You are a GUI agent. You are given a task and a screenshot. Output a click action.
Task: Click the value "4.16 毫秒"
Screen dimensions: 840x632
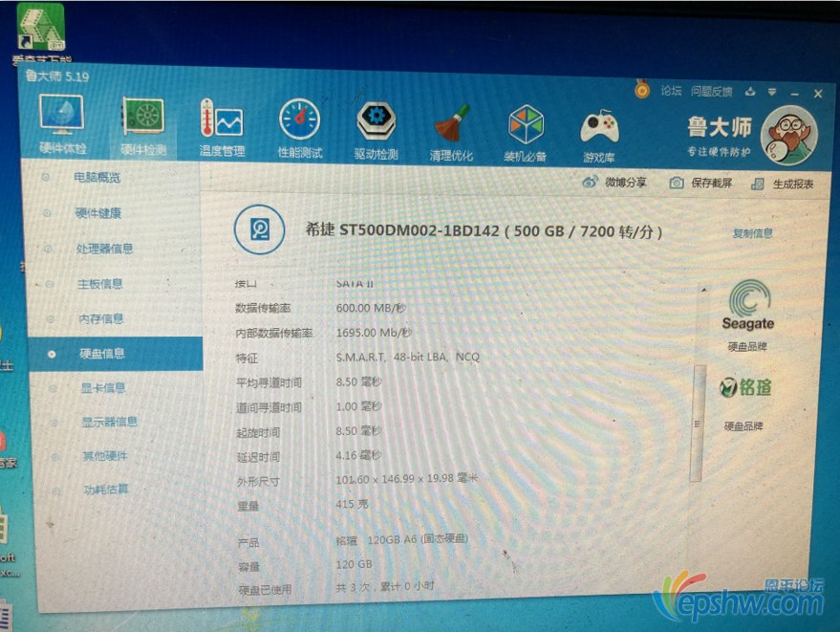[x=358, y=455]
